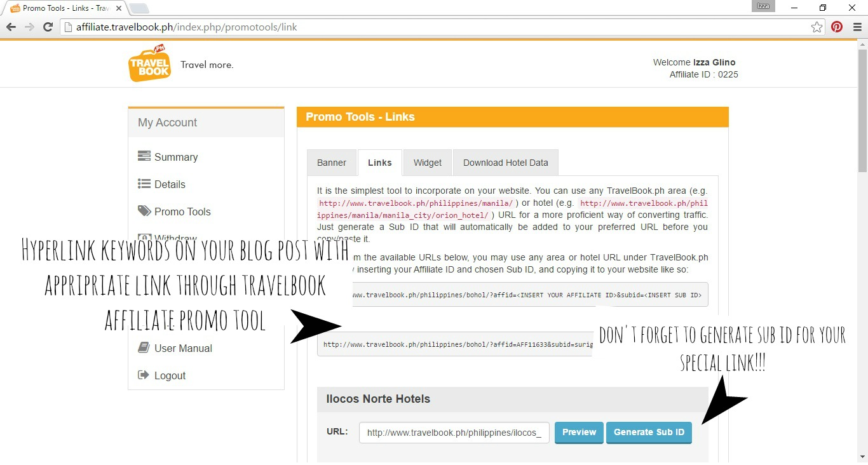
Task: Click the Logout arrow icon
Action: coord(144,375)
